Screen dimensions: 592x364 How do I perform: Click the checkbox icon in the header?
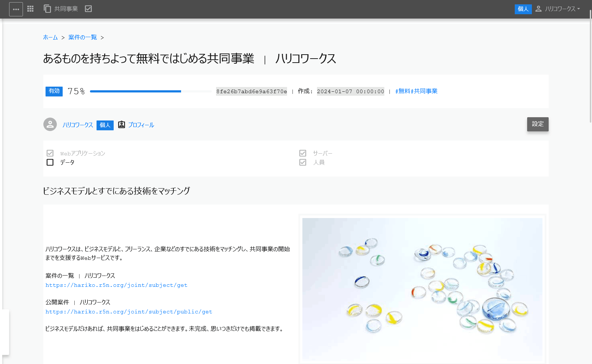coord(88,9)
